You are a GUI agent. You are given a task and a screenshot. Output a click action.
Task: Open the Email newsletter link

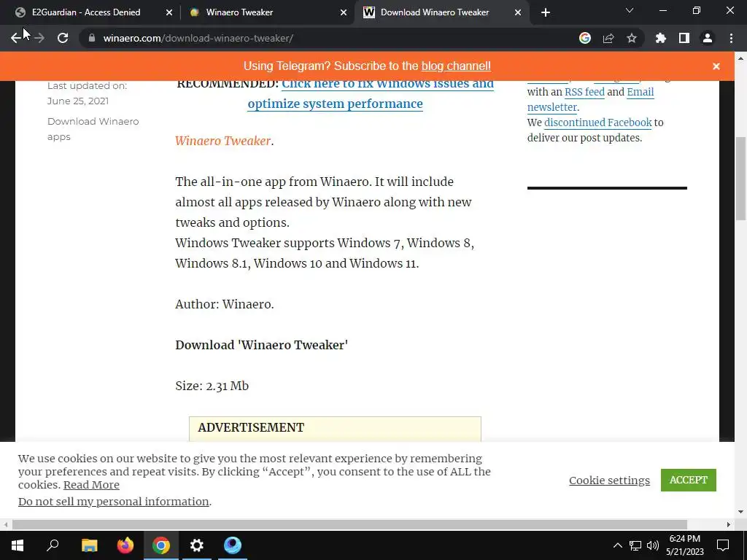(x=591, y=99)
